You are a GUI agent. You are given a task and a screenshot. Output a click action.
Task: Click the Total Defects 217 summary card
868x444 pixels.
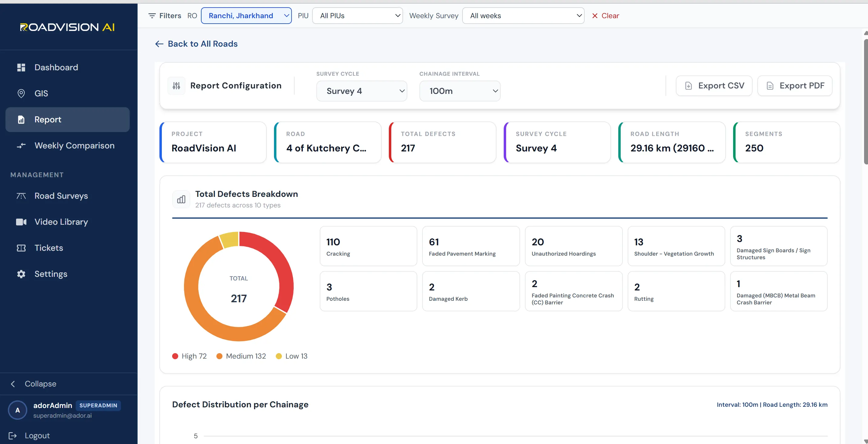tap(442, 142)
